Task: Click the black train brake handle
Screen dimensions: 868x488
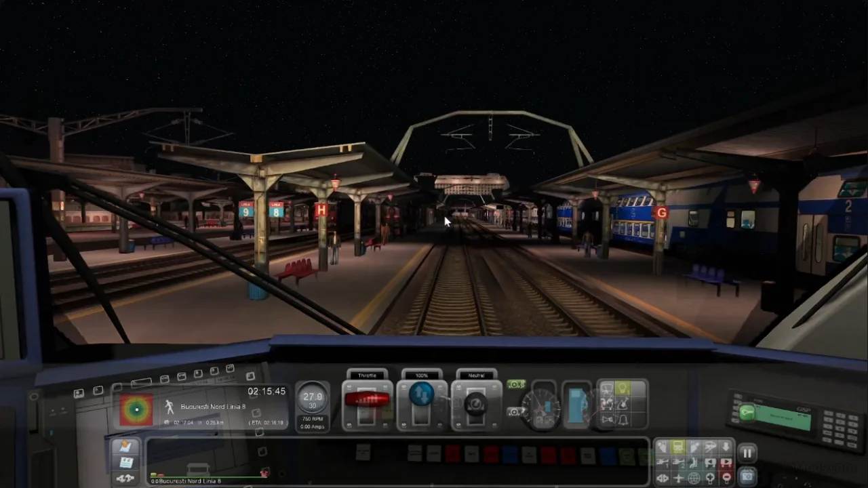Action: click(x=475, y=405)
